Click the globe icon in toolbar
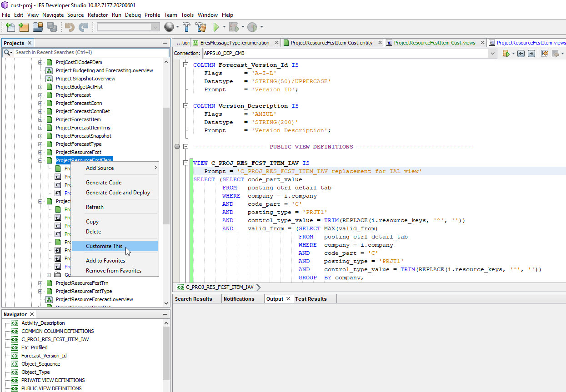This screenshot has width=566, height=392. pos(169,27)
